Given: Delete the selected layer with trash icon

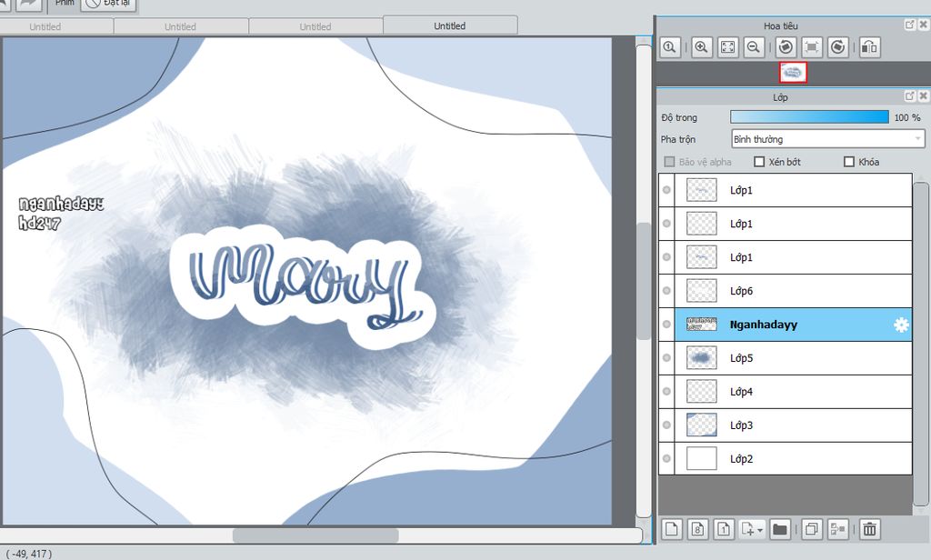Looking at the screenshot, I should (869, 528).
